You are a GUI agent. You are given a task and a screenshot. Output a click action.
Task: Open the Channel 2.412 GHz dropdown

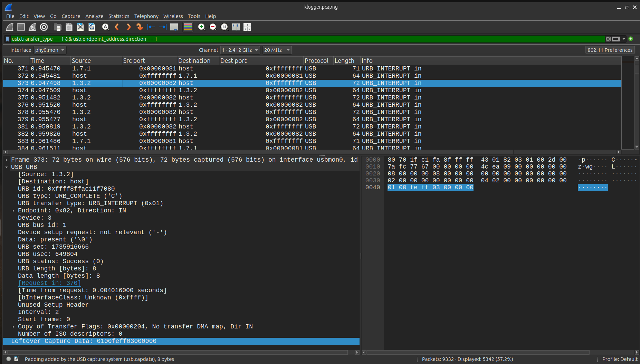(x=240, y=50)
